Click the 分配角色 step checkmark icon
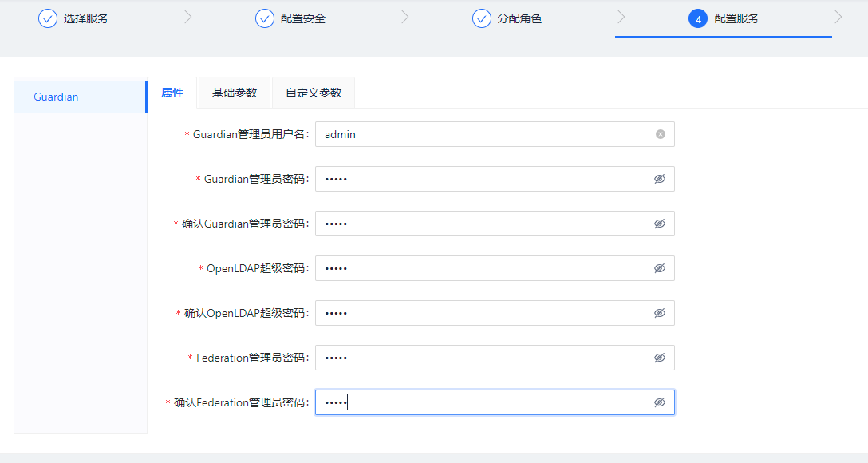868x463 pixels. pyautogui.click(x=482, y=18)
